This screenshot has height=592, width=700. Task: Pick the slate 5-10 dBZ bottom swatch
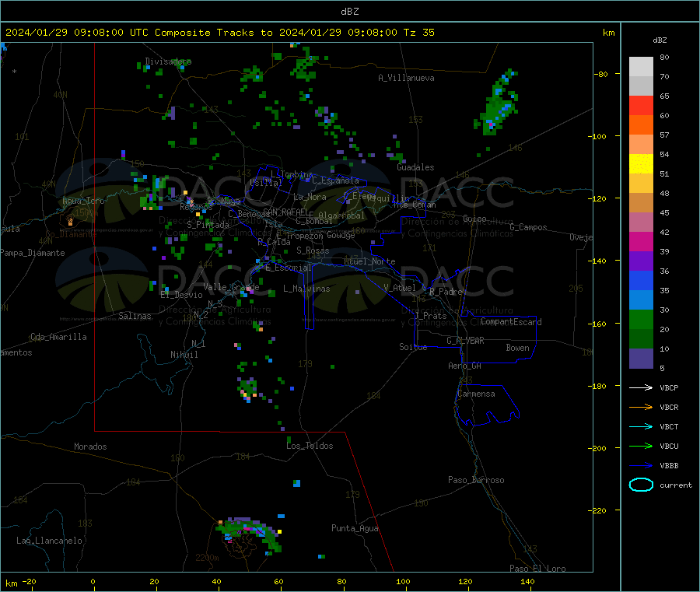[x=641, y=359]
